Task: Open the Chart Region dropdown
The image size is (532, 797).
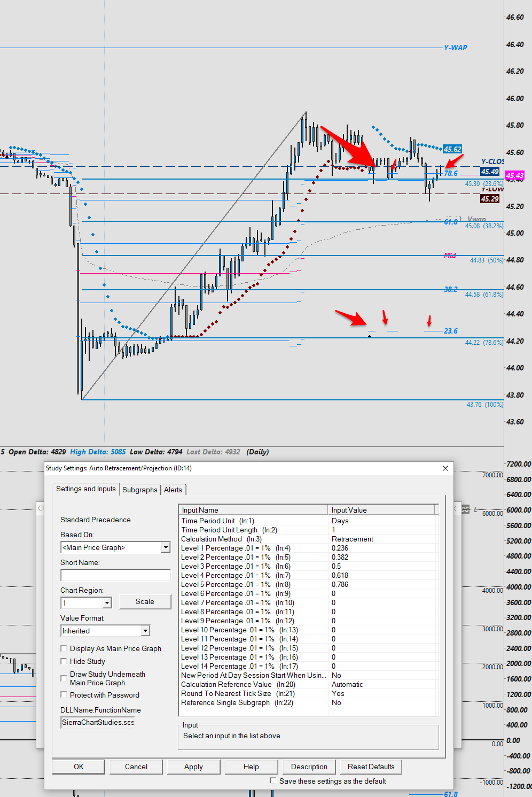Action: click(x=107, y=603)
